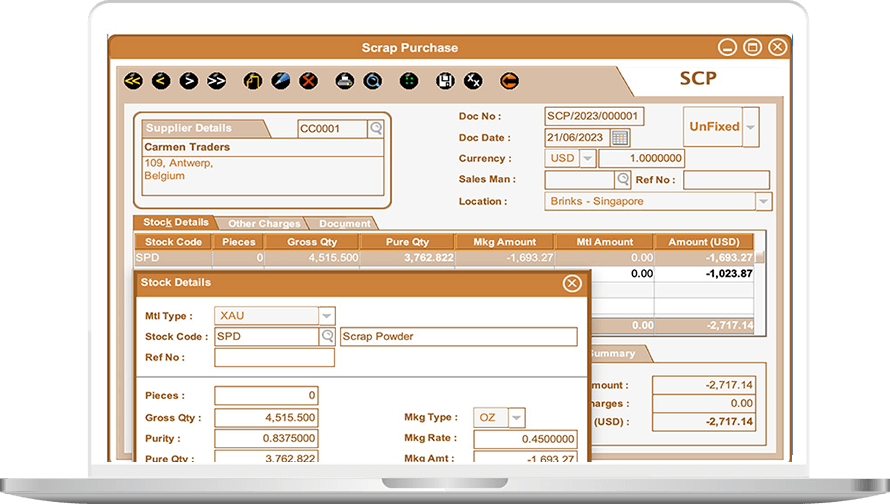Click the Pieces input field
Viewport: 890px width, 504px height.
pos(266,396)
